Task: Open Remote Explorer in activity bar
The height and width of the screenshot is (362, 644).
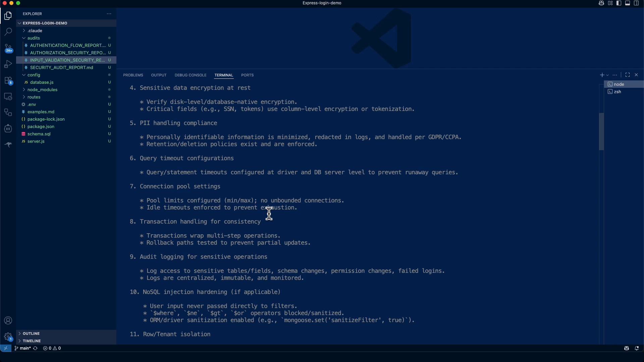Action: (x=8, y=97)
